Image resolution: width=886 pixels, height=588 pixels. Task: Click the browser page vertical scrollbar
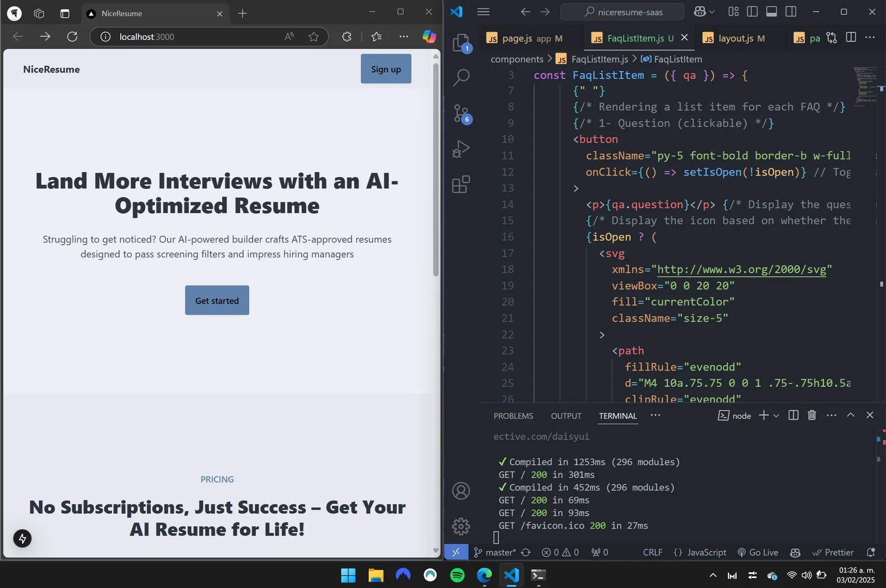[436, 166]
